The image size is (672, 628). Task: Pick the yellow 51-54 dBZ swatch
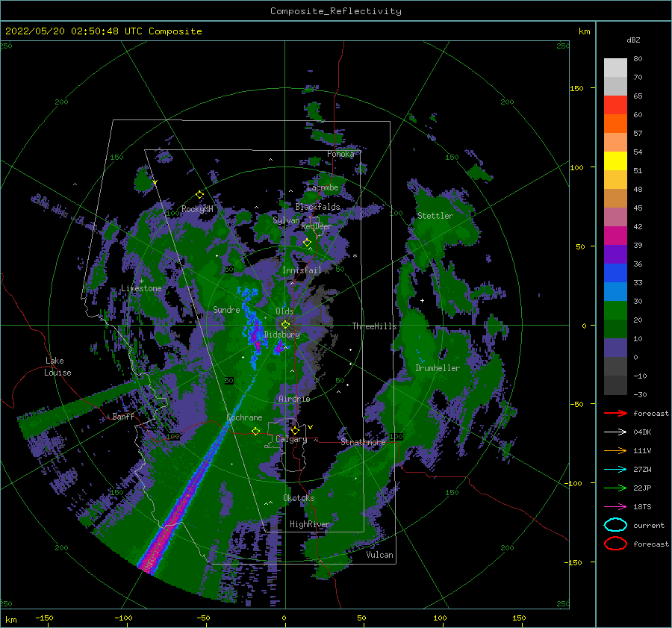[615, 161]
